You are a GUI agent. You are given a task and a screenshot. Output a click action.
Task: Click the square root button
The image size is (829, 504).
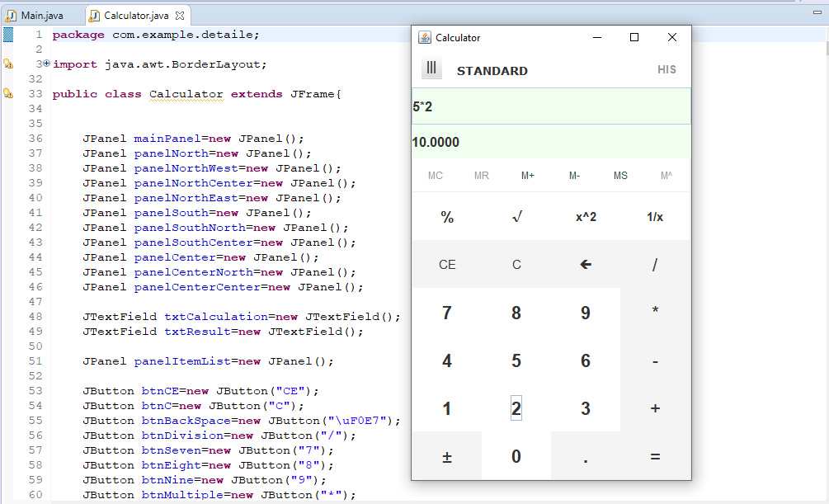pyautogui.click(x=516, y=216)
